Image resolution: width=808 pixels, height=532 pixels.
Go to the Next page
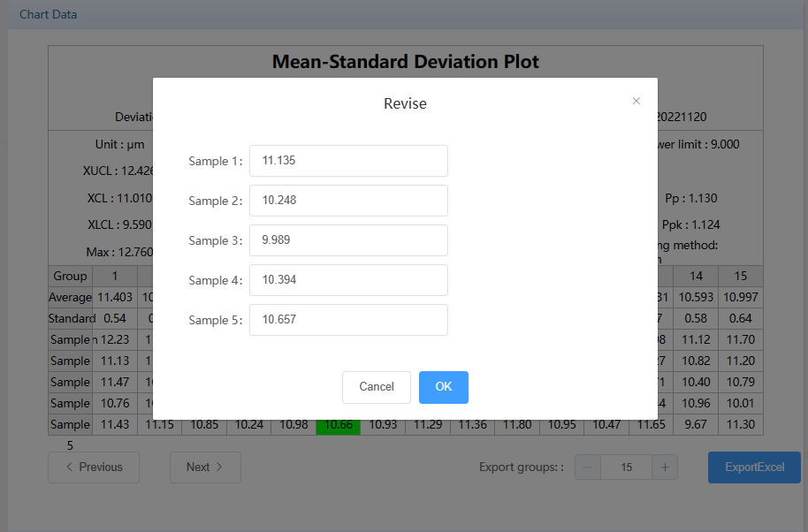click(x=205, y=467)
